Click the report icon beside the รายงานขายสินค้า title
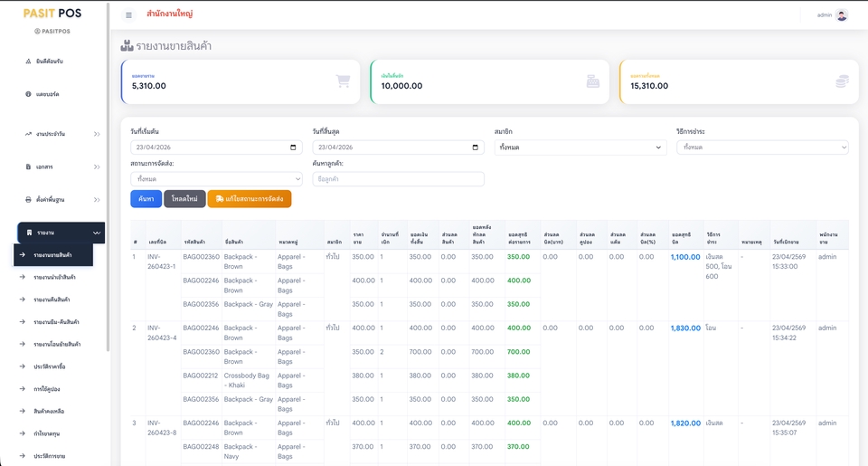 (x=127, y=45)
